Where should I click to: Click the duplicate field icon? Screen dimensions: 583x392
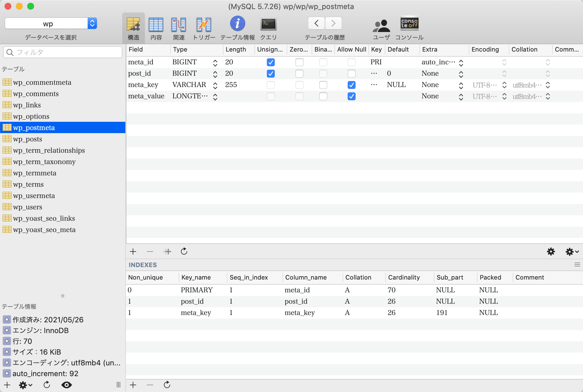click(x=167, y=252)
